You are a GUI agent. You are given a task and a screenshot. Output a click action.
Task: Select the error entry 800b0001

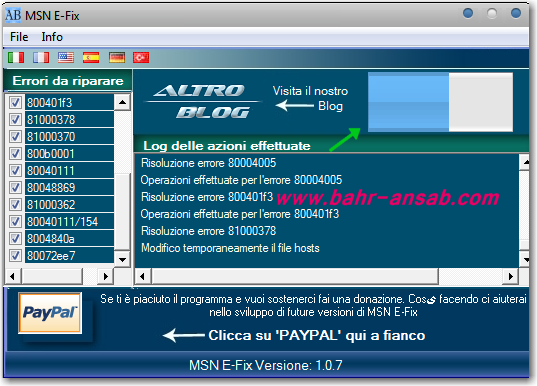(69, 153)
